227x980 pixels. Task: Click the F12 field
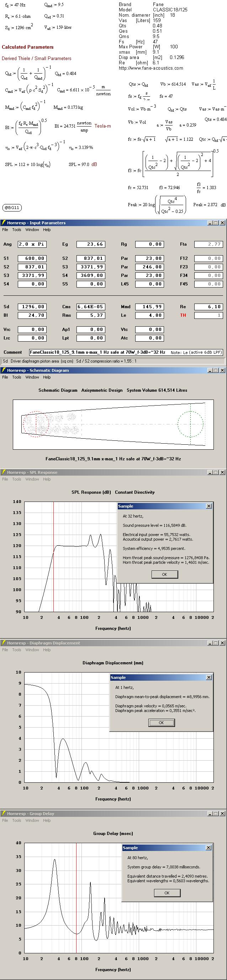[208, 258]
